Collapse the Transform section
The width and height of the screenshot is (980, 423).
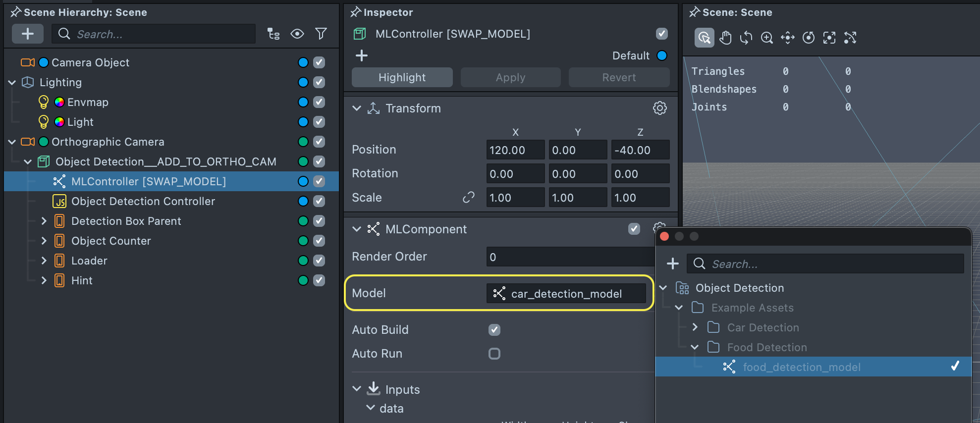tap(356, 108)
